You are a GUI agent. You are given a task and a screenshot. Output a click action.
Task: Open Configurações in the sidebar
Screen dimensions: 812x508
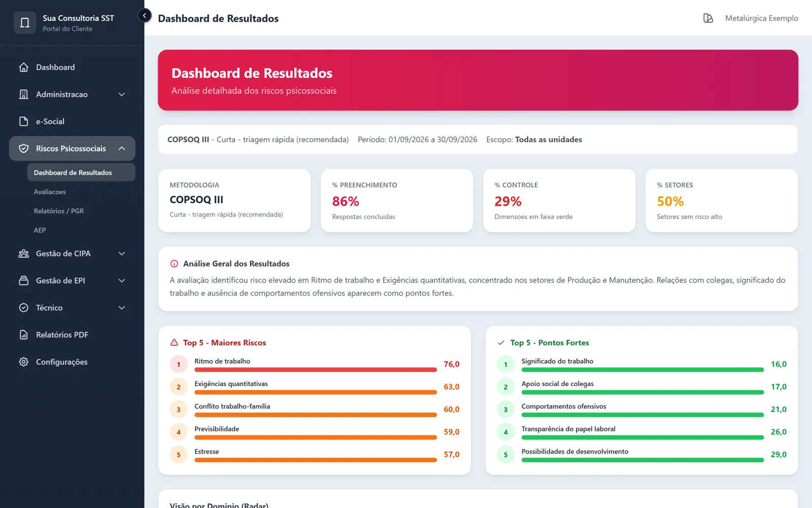pos(72,362)
